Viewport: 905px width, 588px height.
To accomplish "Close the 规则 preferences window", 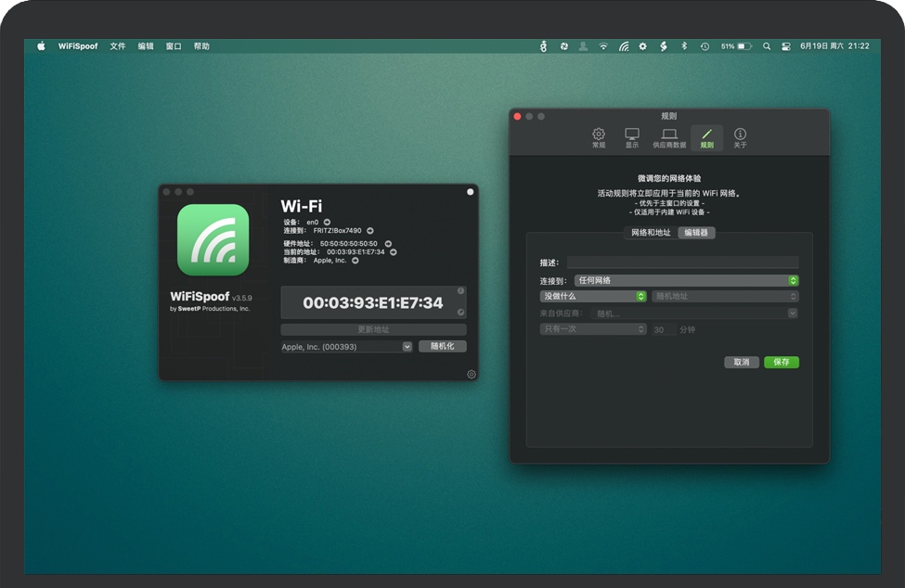I will pyautogui.click(x=517, y=117).
